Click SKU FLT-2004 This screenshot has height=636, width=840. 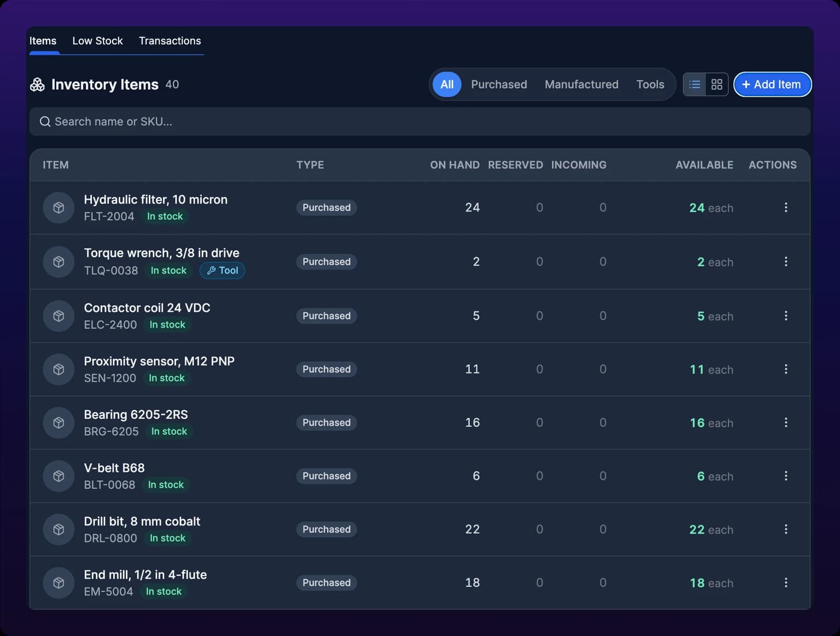[109, 217]
